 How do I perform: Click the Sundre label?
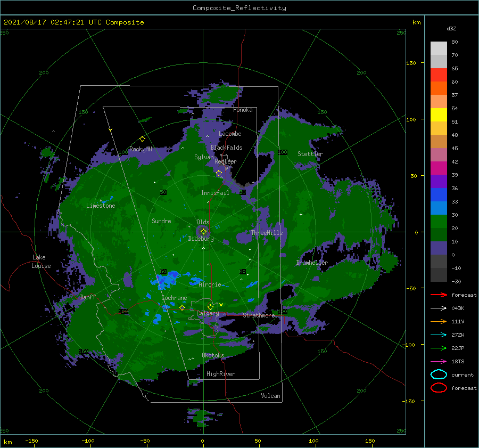pyautogui.click(x=161, y=221)
